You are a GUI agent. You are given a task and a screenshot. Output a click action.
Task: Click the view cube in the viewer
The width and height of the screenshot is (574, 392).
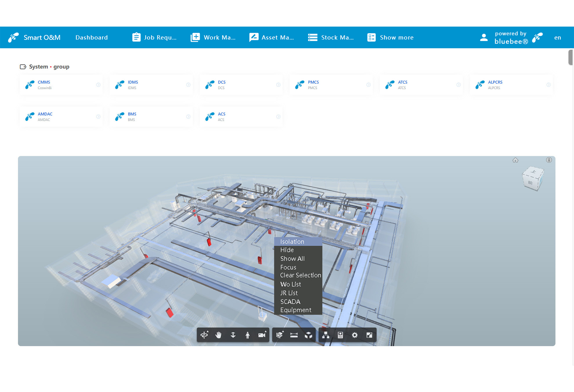click(x=533, y=178)
